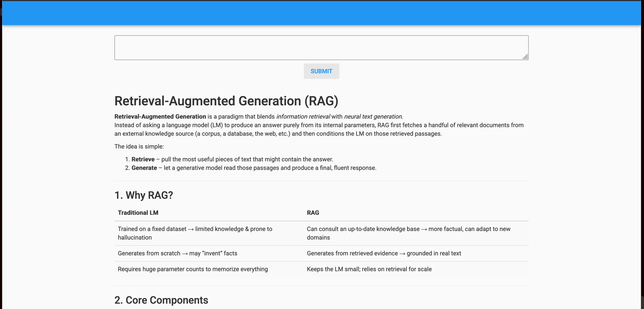The width and height of the screenshot is (644, 309).
Task: Click the blue header bar
Action: (x=321, y=13)
